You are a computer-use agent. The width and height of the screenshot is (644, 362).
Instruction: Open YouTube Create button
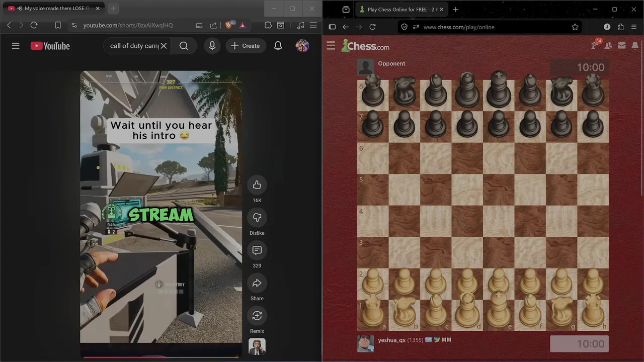(x=246, y=46)
